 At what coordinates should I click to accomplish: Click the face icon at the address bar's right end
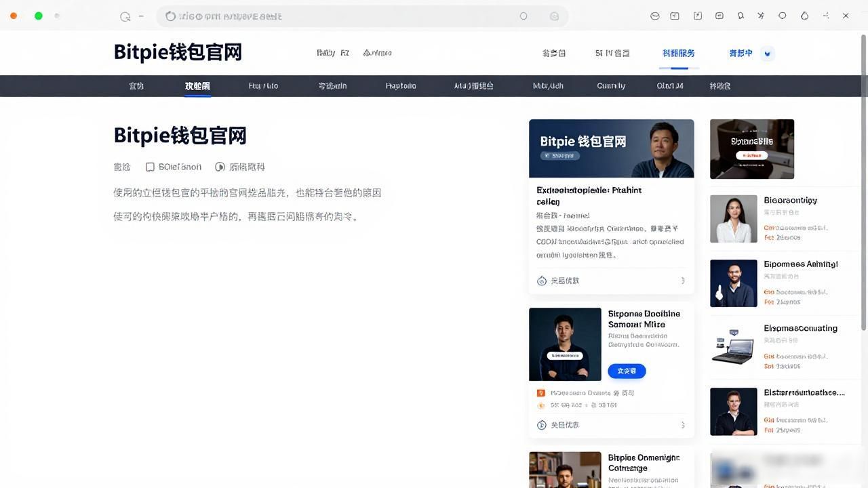click(554, 16)
